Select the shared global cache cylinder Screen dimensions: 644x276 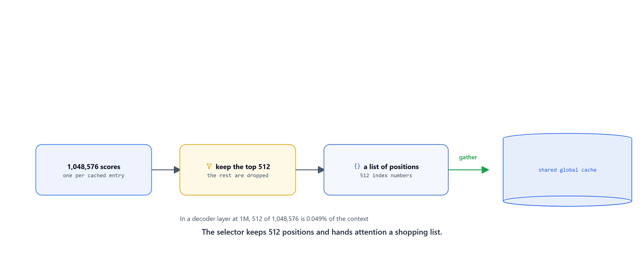567,170
